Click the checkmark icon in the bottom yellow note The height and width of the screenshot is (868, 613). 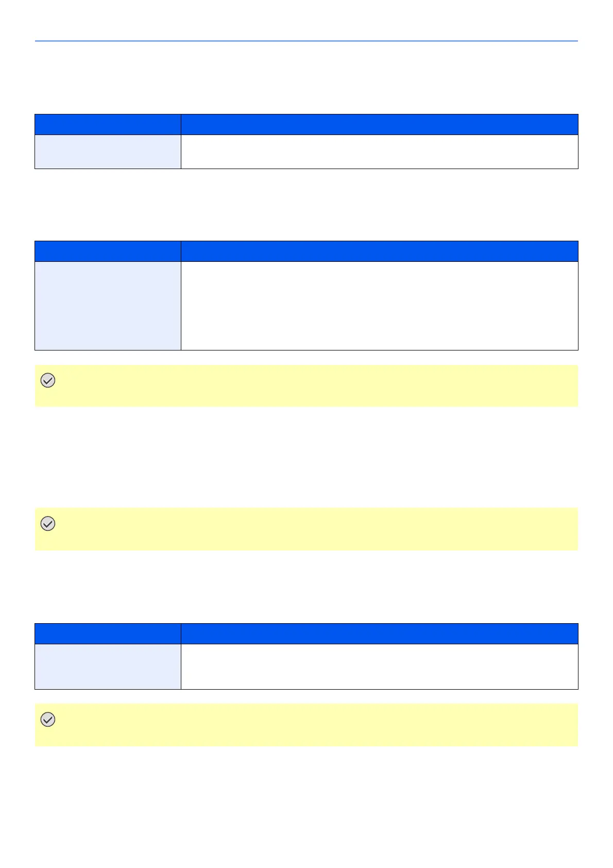point(48,720)
